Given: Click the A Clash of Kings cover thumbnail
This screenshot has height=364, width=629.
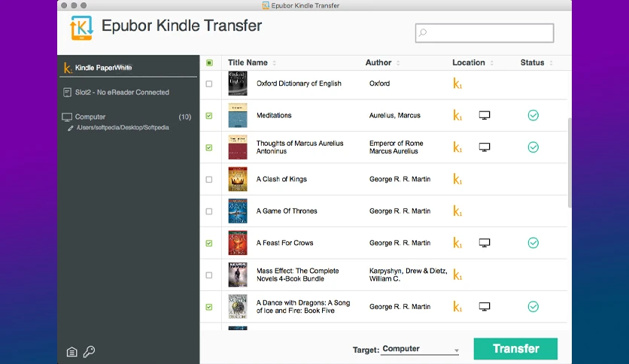Looking at the screenshot, I should click(238, 179).
